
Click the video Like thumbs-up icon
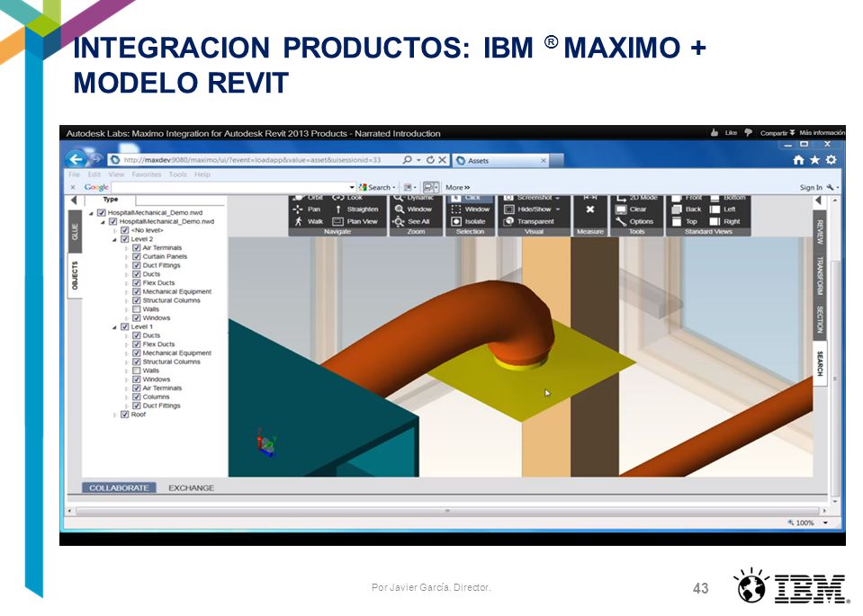tap(715, 132)
